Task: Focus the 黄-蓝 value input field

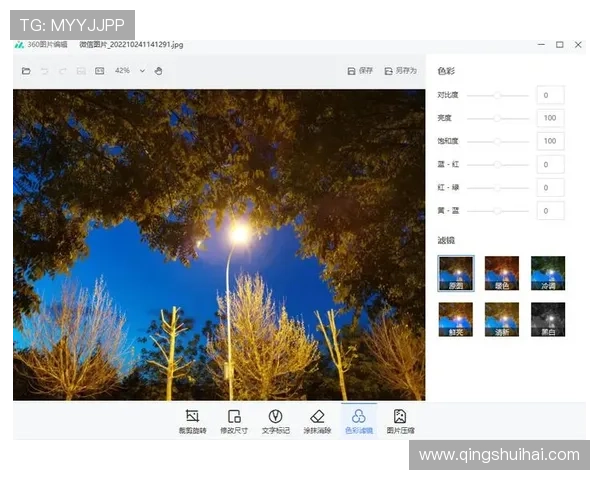Action: click(550, 211)
